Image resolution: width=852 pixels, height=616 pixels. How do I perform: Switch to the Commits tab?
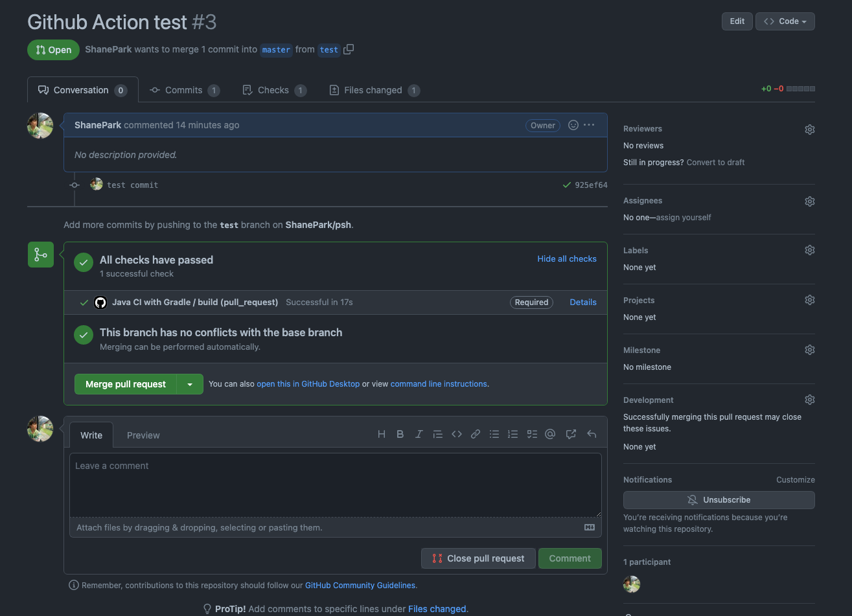click(x=185, y=90)
